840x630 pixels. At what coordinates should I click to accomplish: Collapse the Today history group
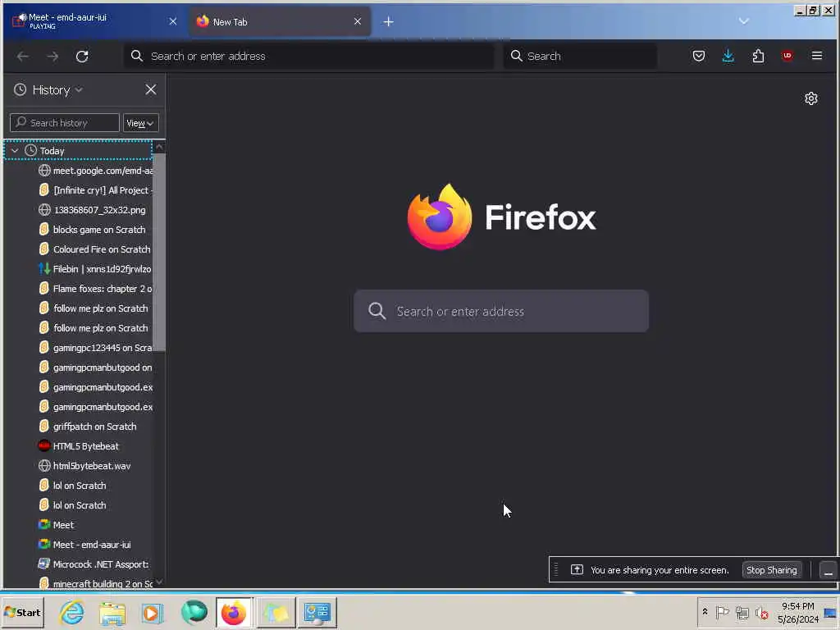15,151
